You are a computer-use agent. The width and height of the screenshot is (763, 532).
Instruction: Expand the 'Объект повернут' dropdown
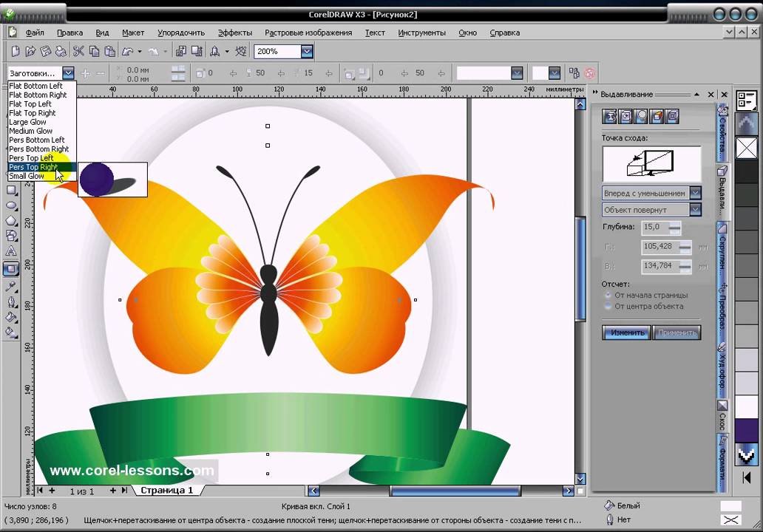[695, 210]
